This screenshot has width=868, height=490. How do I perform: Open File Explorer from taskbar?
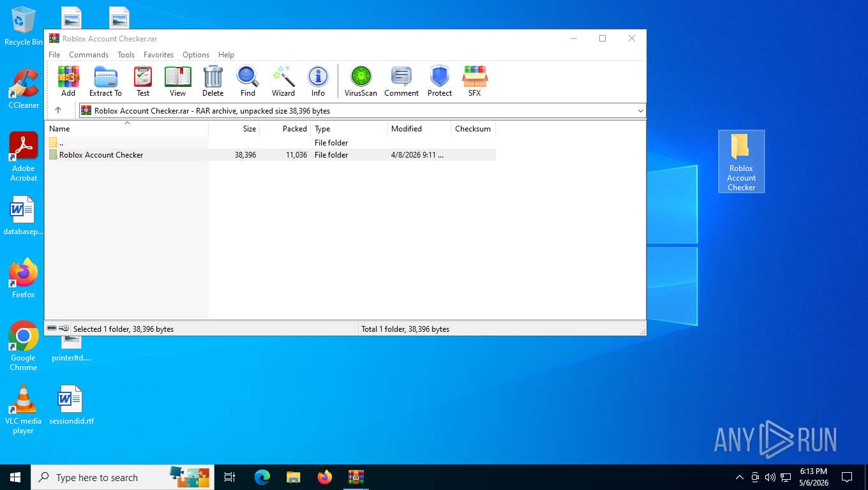[294, 477]
